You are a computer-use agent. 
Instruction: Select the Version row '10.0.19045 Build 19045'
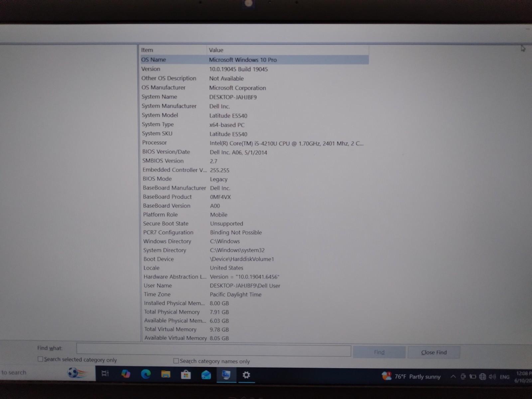click(254, 69)
